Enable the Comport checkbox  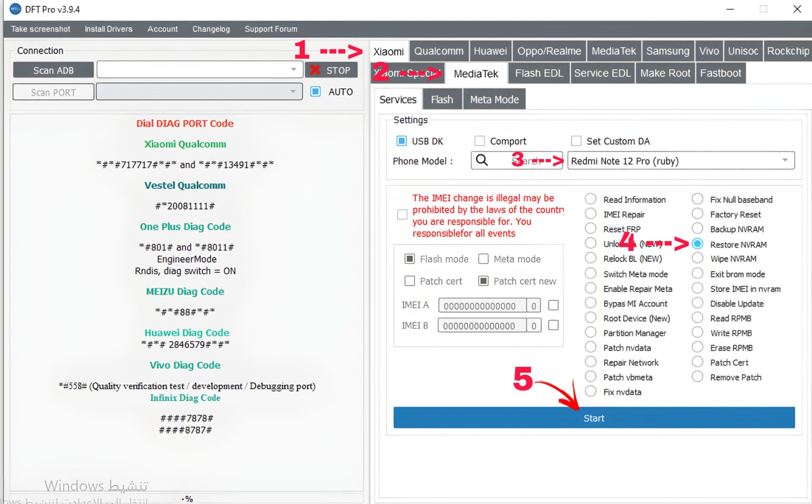point(479,141)
